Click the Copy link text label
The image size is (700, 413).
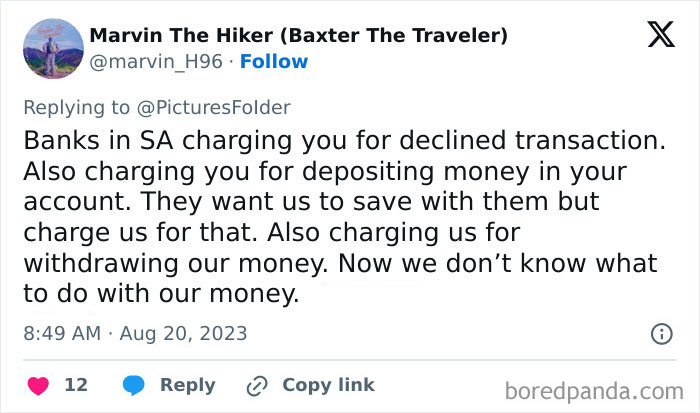click(x=328, y=385)
